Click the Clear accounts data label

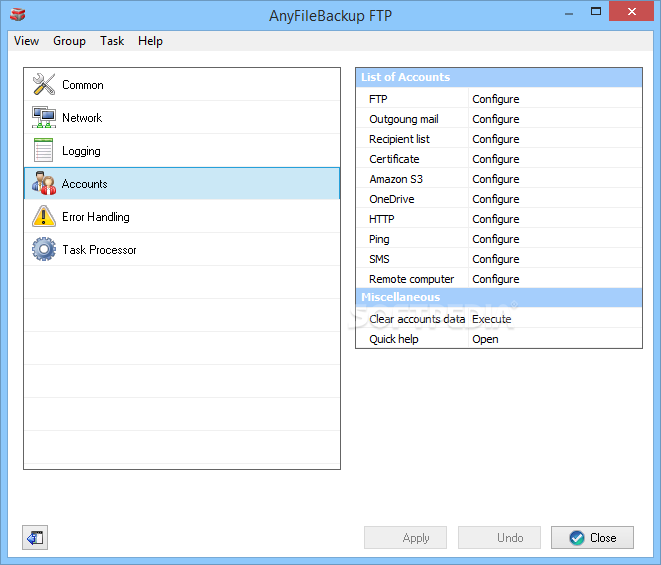click(417, 319)
